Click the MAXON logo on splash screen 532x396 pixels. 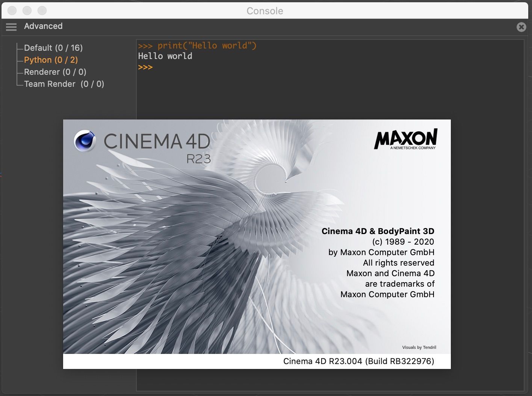pyautogui.click(x=406, y=139)
